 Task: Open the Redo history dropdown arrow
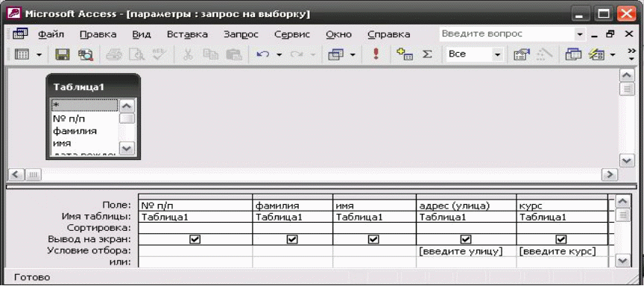(312, 54)
